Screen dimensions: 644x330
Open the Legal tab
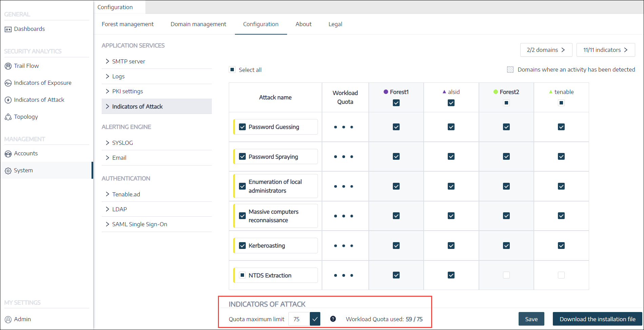pos(335,24)
